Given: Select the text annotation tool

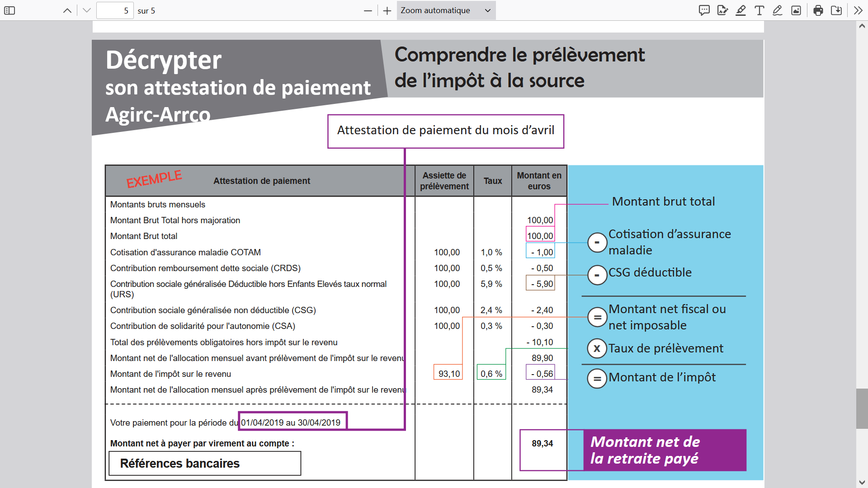Looking at the screenshot, I should click(759, 10).
